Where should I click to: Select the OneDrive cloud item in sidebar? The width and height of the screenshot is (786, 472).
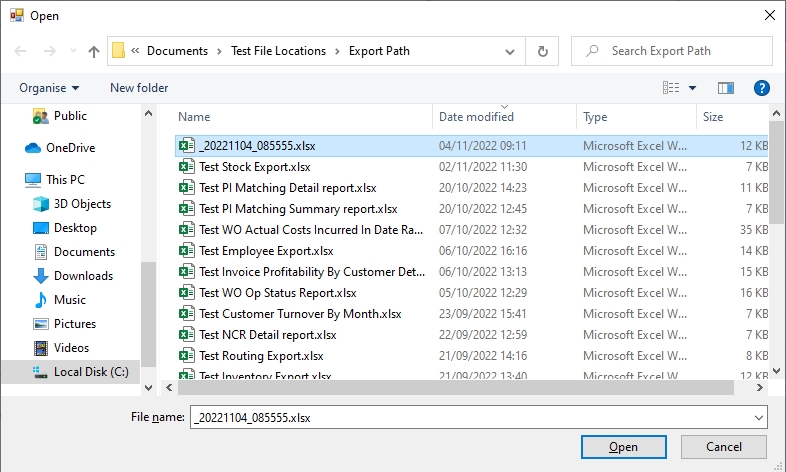click(x=70, y=148)
